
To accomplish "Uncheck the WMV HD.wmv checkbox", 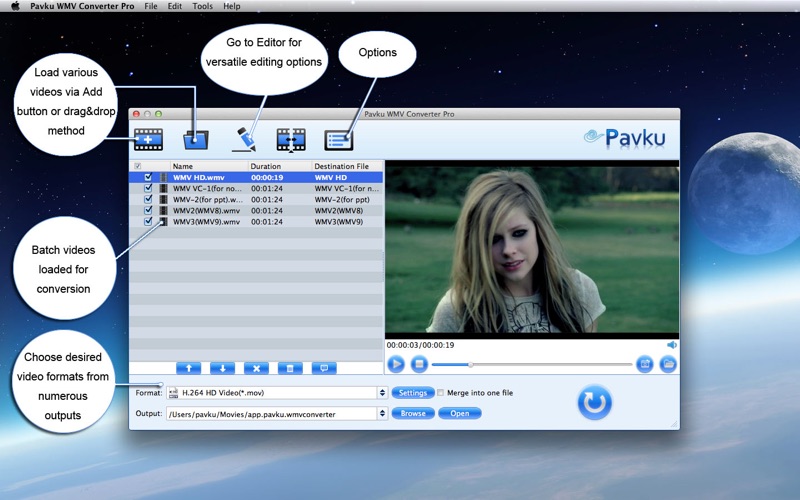I will point(148,177).
